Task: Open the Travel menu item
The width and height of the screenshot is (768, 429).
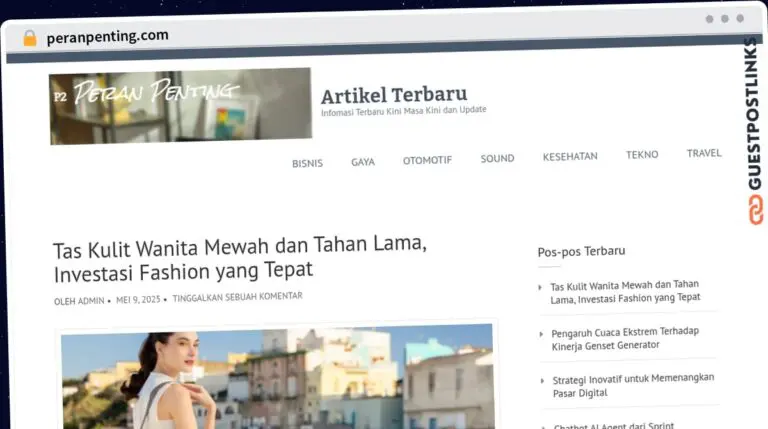Action: click(x=704, y=153)
